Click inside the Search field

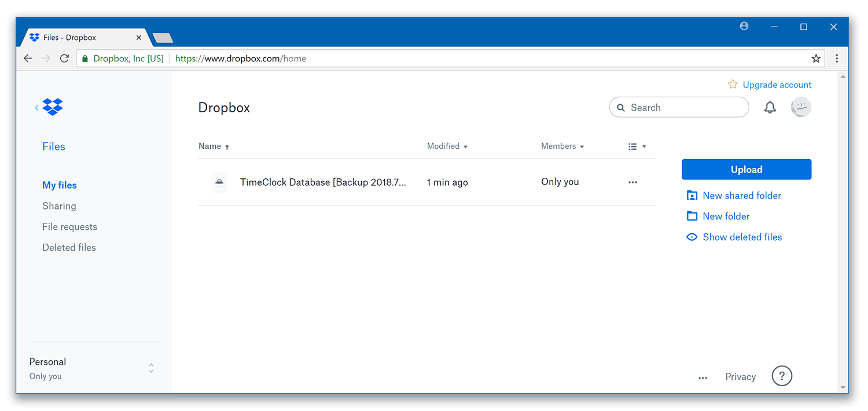[x=679, y=108]
